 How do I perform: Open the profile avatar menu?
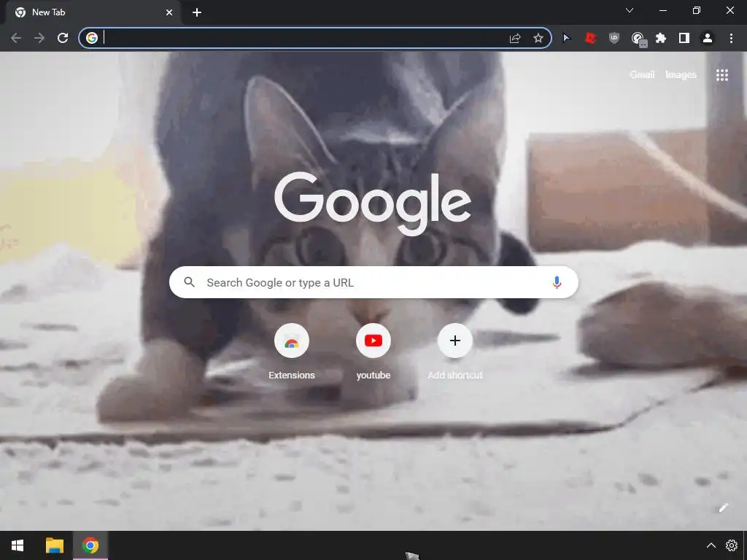(708, 38)
